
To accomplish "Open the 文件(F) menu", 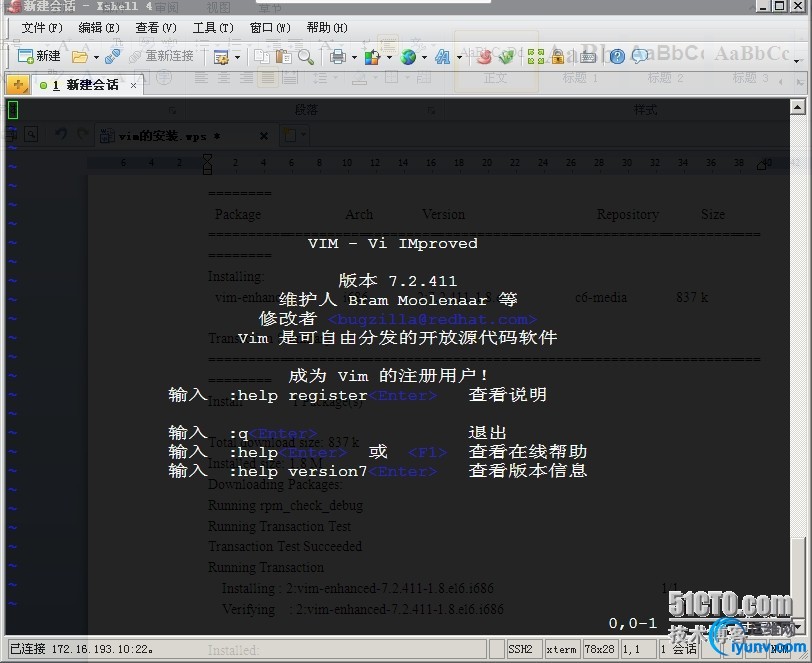I will [41, 27].
